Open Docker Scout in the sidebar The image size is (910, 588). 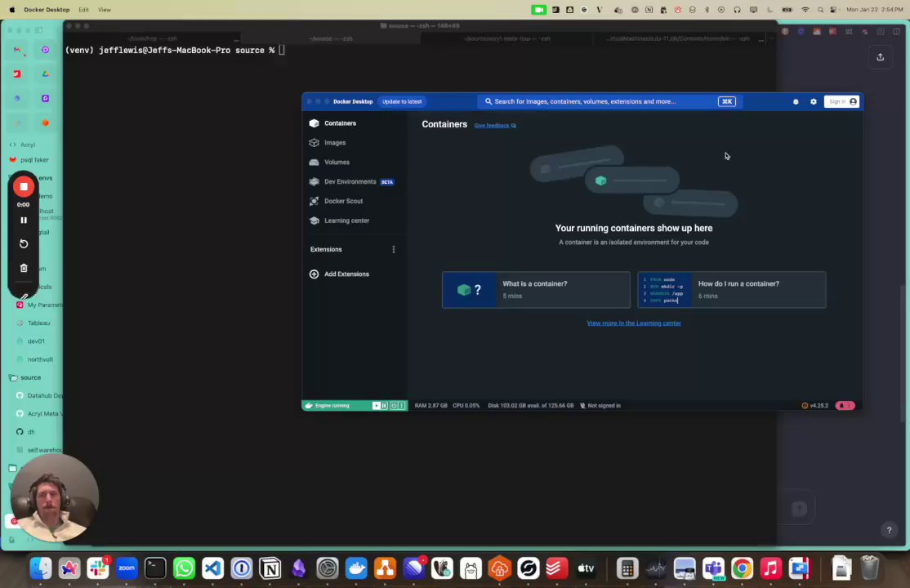(x=343, y=201)
